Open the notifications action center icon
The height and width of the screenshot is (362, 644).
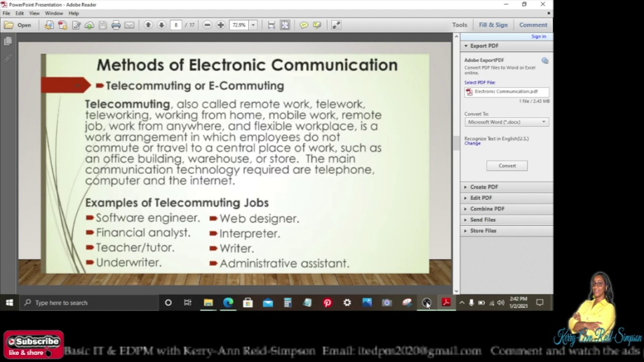coord(540,303)
